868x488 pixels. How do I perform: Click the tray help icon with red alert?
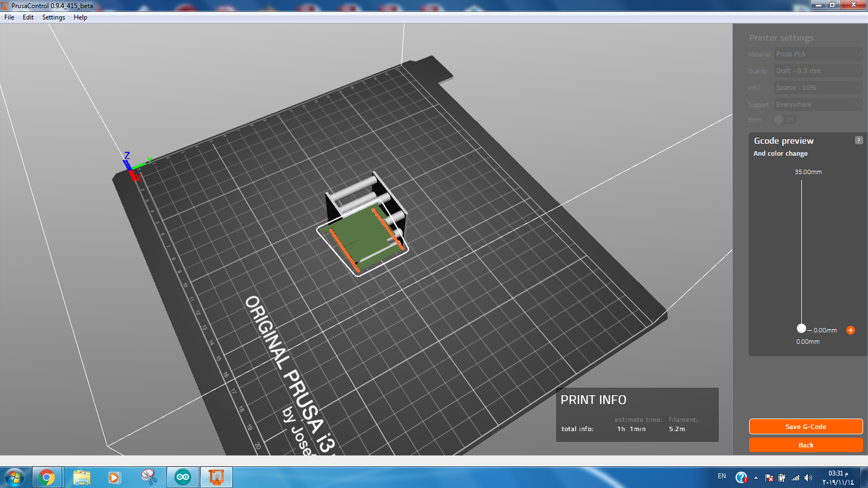[x=741, y=478]
